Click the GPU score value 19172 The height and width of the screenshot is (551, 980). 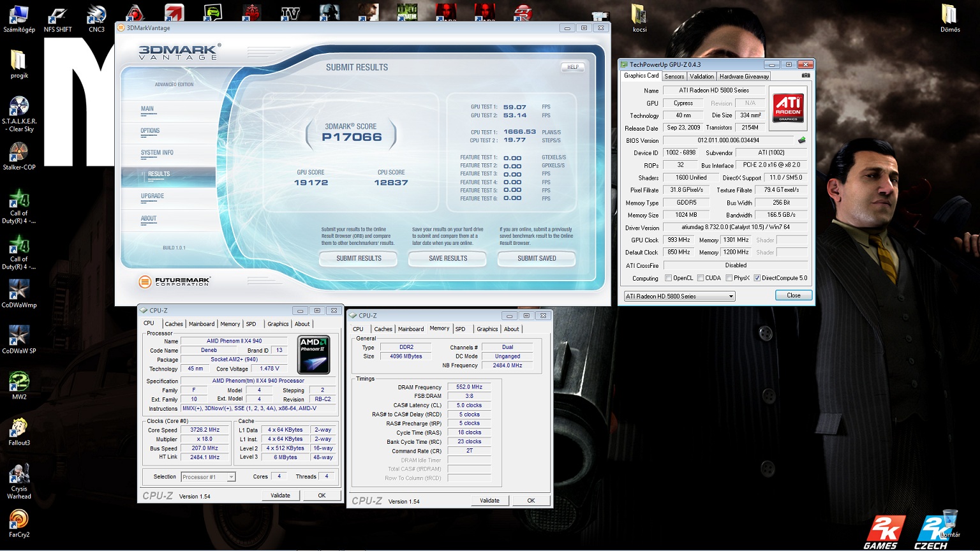click(x=311, y=183)
